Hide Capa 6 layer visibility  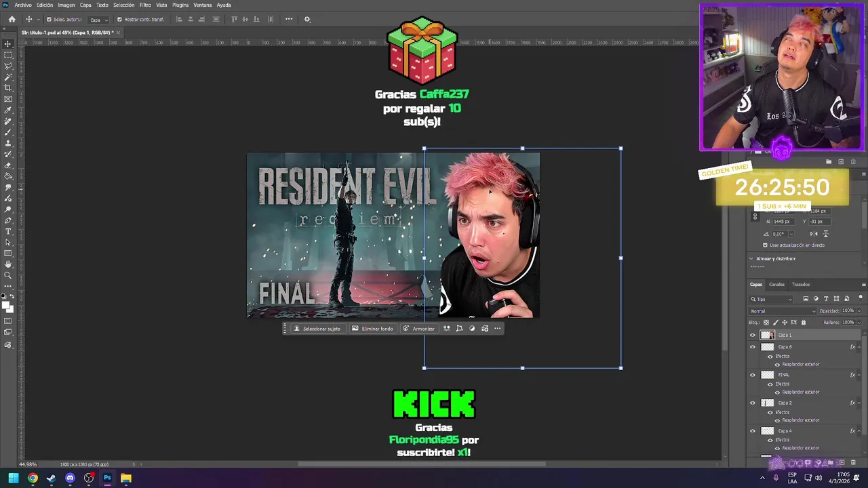752,347
